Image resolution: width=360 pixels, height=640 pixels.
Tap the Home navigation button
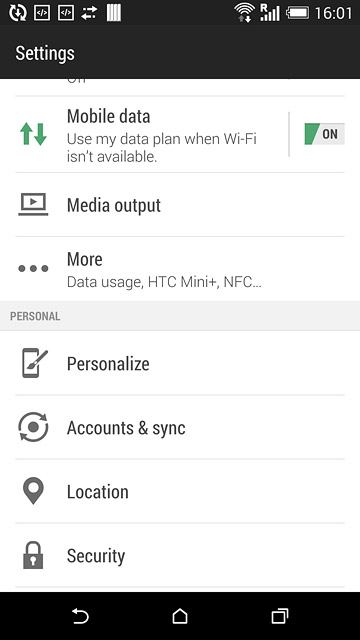tap(180, 616)
